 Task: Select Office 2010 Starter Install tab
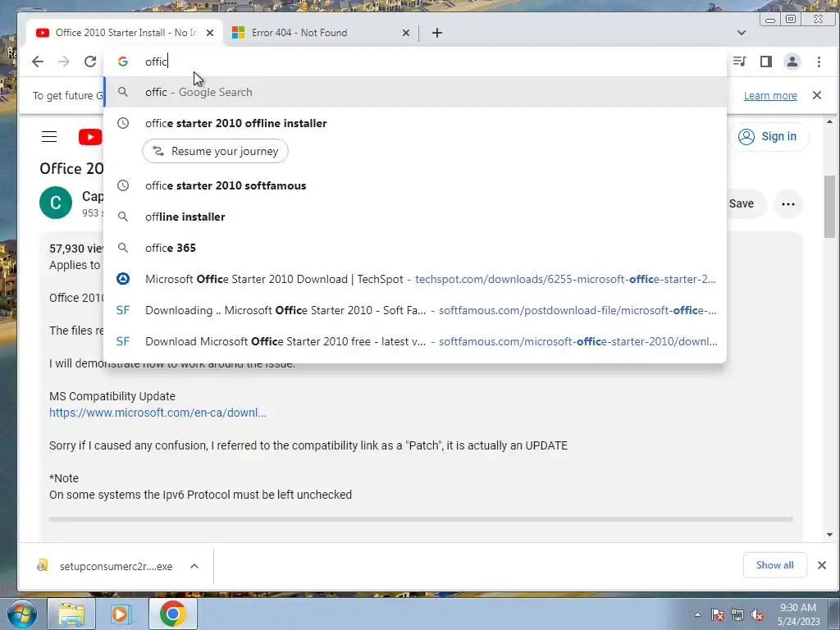tap(125, 33)
